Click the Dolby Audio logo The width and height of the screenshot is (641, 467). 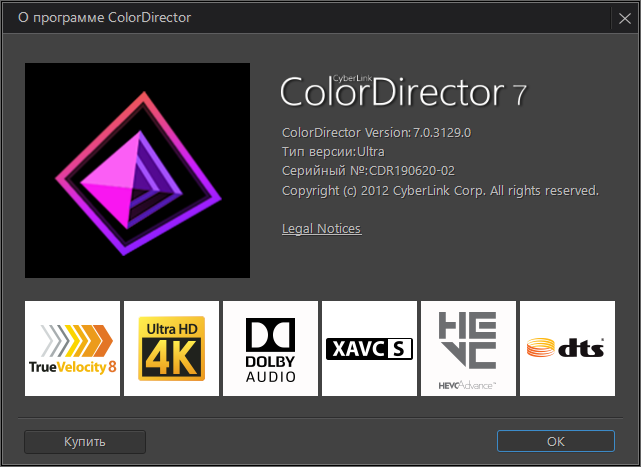pos(270,348)
